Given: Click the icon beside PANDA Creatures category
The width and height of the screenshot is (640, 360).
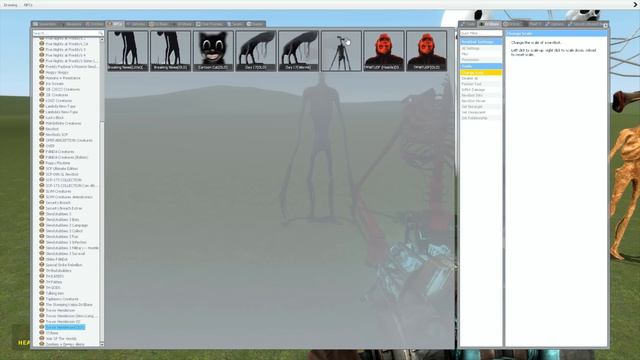Looking at the screenshot, I should click(x=42, y=151).
